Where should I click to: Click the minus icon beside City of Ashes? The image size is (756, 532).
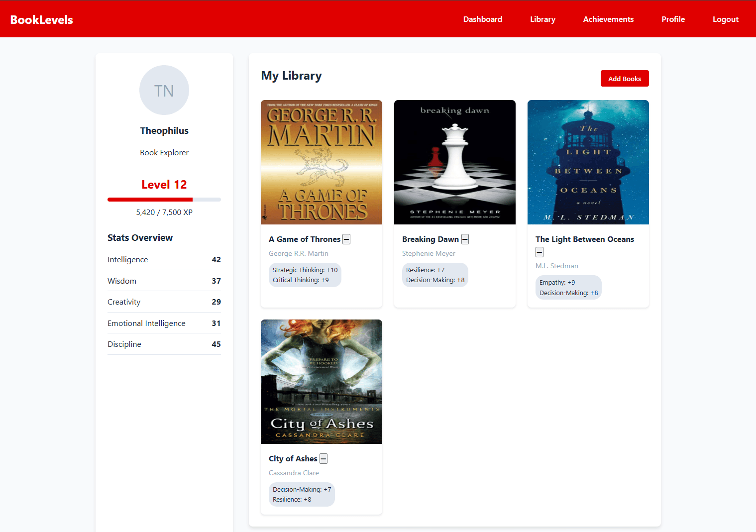pos(324,459)
